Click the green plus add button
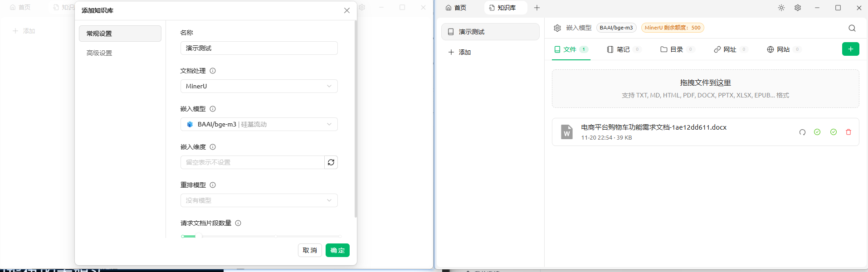The image size is (868, 272). 851,49
